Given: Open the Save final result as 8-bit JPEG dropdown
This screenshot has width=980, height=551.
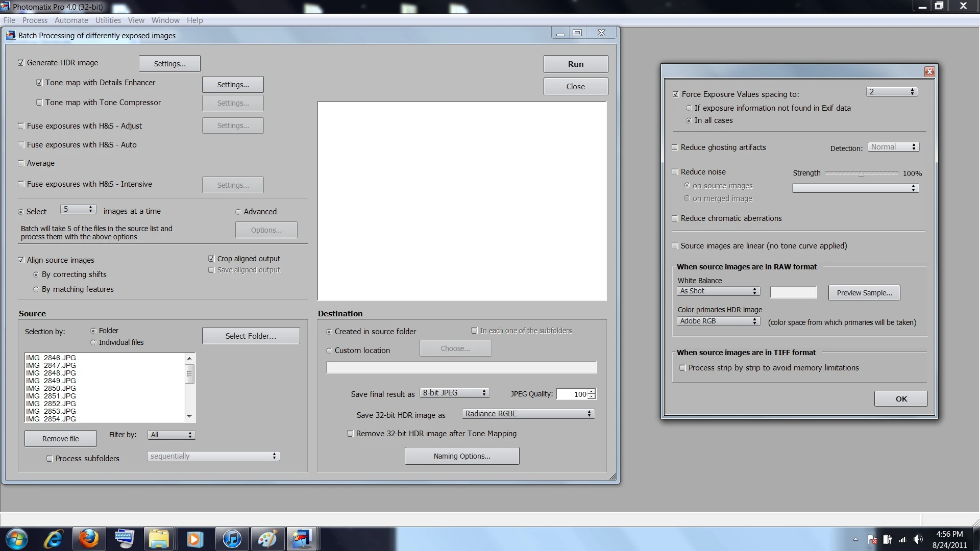Looking at the screenshot, I should 454,393.
